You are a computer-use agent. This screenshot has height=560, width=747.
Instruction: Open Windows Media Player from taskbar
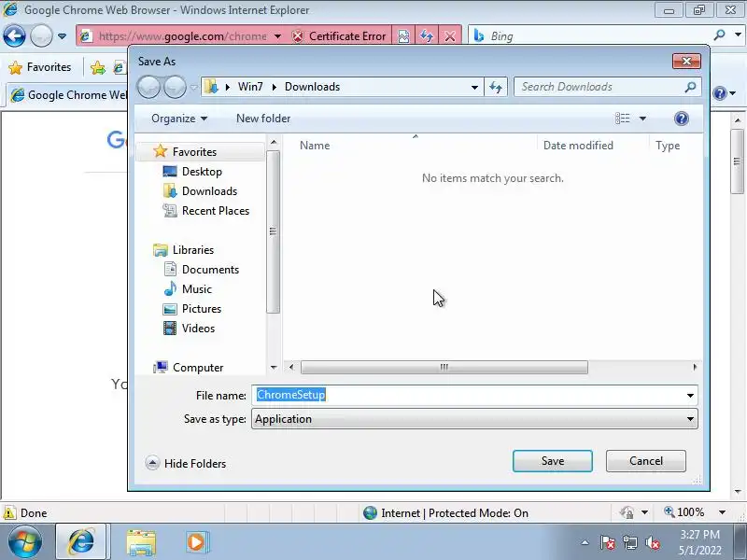point(196,542)
